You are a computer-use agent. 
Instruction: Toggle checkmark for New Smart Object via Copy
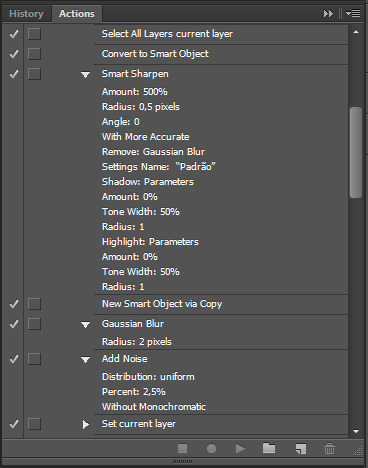14,304
